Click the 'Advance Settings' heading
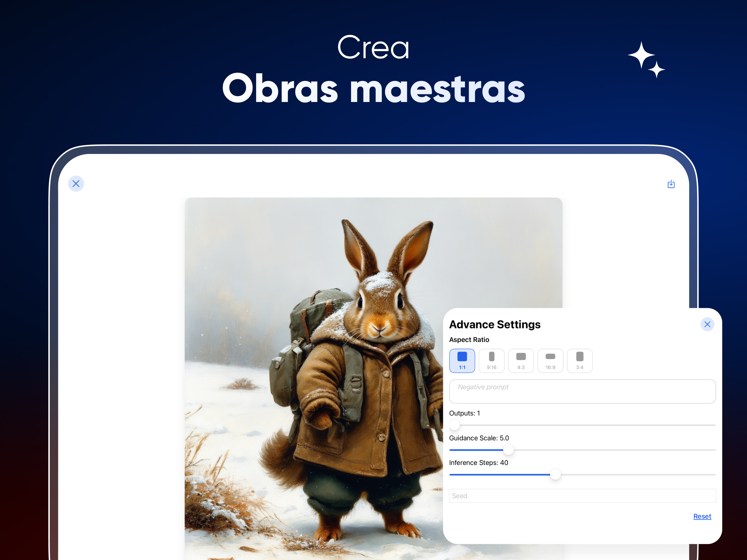The image size is (747, 560). [x=495, y=324]
